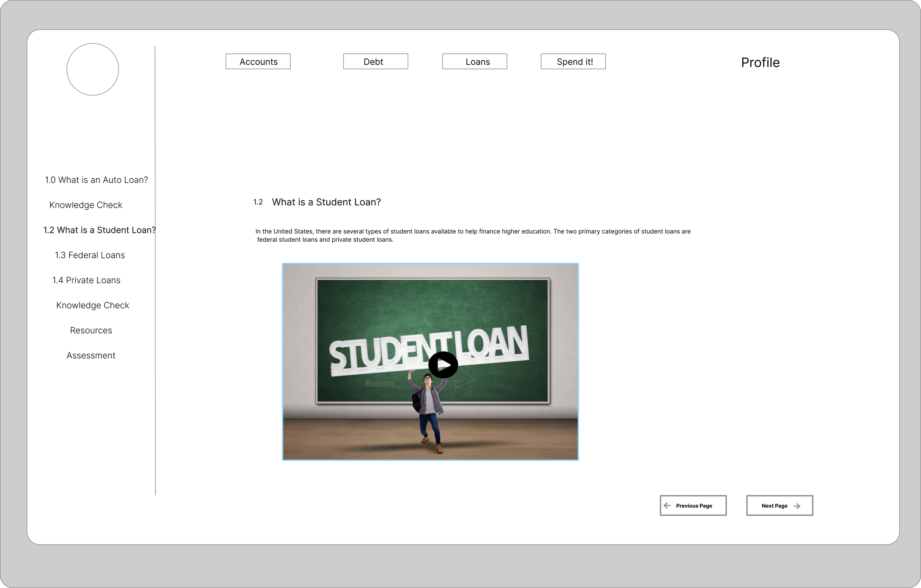Open the first Knowledge Check in the sidebar
Screen dimensions: 921x588
(x=86, y=205)
